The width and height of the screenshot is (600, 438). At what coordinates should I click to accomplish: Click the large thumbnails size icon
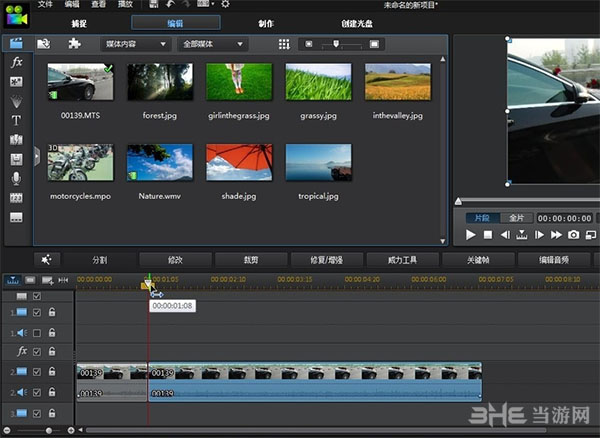tap(374, 44)
